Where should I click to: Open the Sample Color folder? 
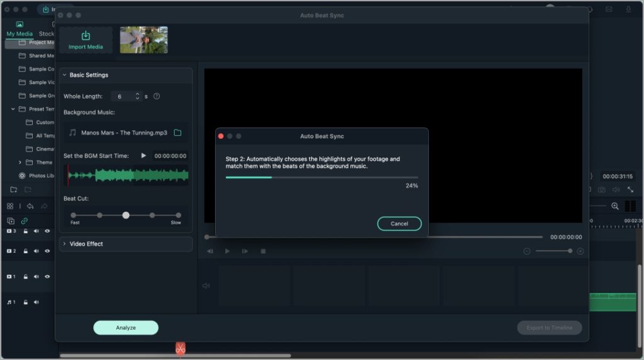[x=36, y=69]
